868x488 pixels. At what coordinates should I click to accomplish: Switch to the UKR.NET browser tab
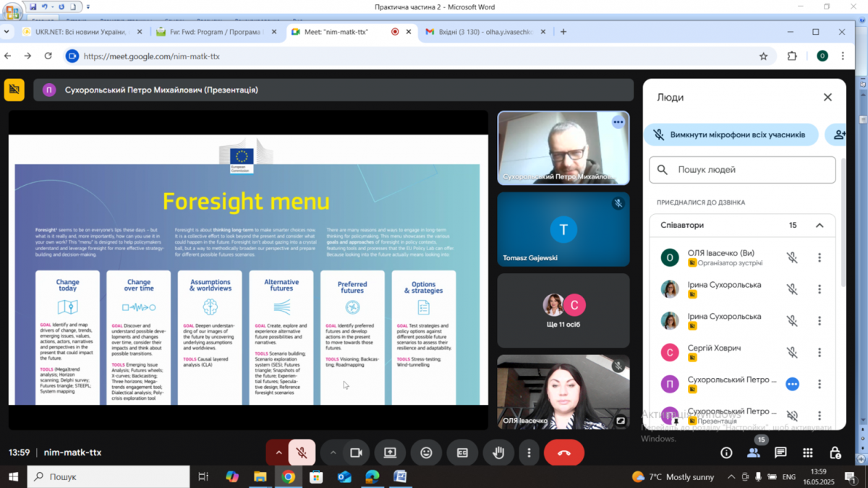click(x=75, y=32)
